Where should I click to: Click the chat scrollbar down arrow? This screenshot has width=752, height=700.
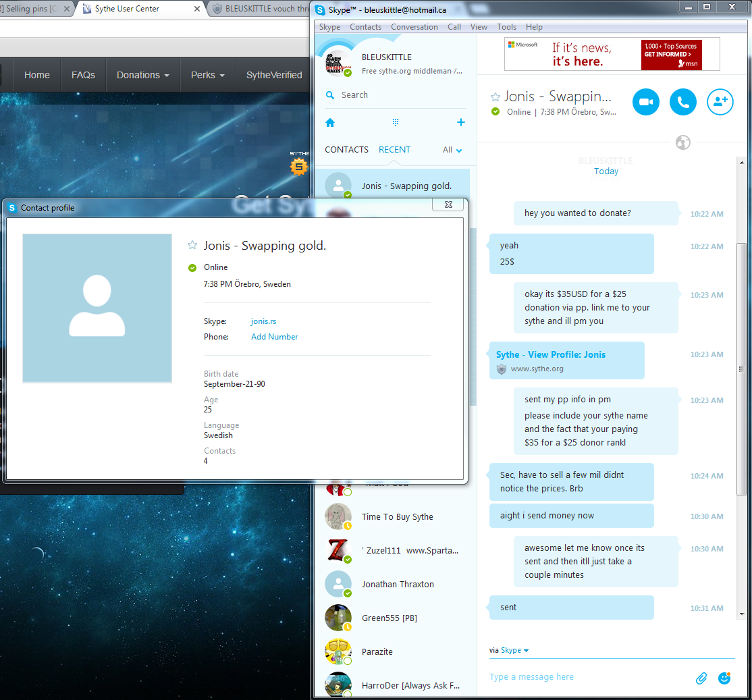pos(742,614)
